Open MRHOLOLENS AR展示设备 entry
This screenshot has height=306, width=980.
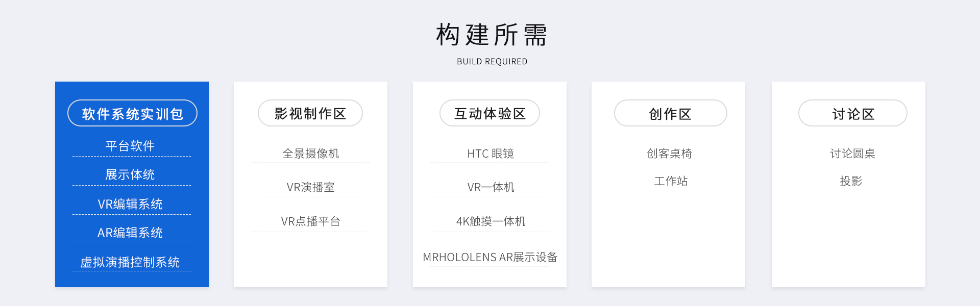click(x=490, y=257)
